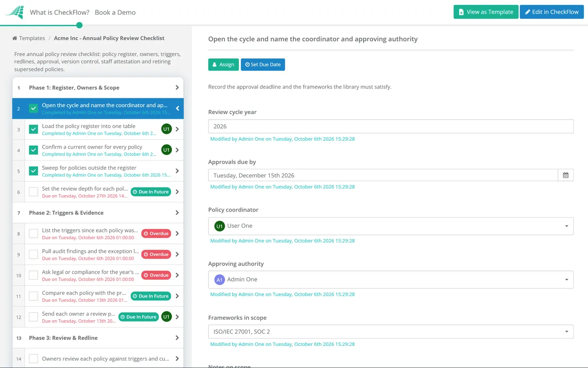Screen dimensions: 588x368
Task: Check the Compare each policy checkbox
Action: pyautogui.click(x=34, y=296)
